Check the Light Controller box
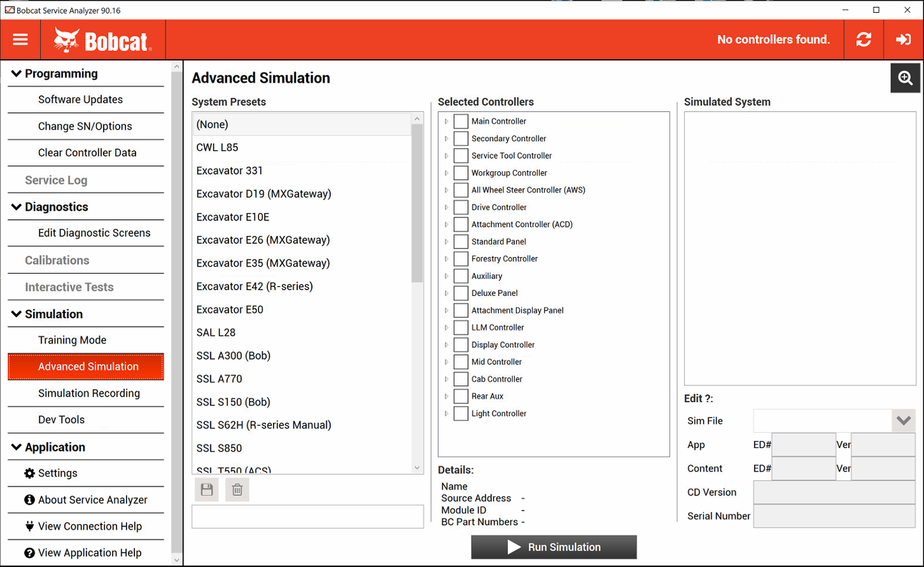 tap(461, 414)
